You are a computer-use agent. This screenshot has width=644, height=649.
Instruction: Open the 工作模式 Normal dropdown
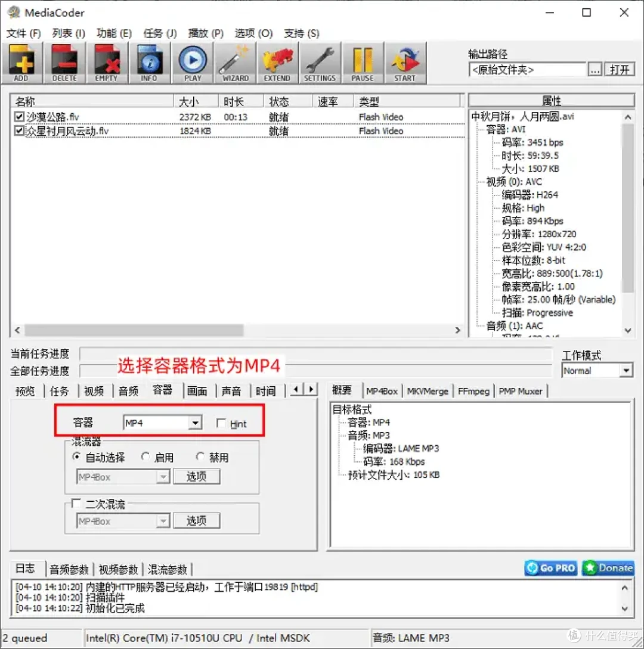click(597, 371)
